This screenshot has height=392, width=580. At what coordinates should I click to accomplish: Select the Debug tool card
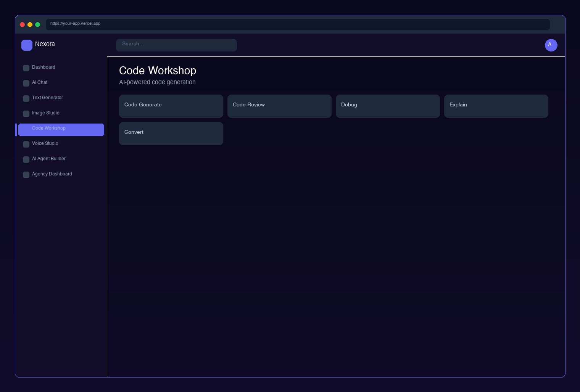(388, 106)
